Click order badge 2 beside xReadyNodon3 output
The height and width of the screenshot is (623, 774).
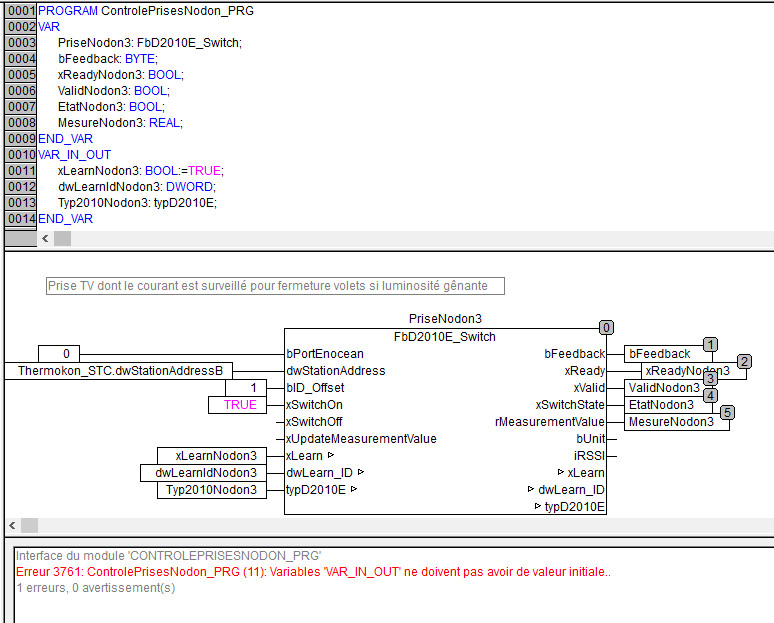coord(743,361)
